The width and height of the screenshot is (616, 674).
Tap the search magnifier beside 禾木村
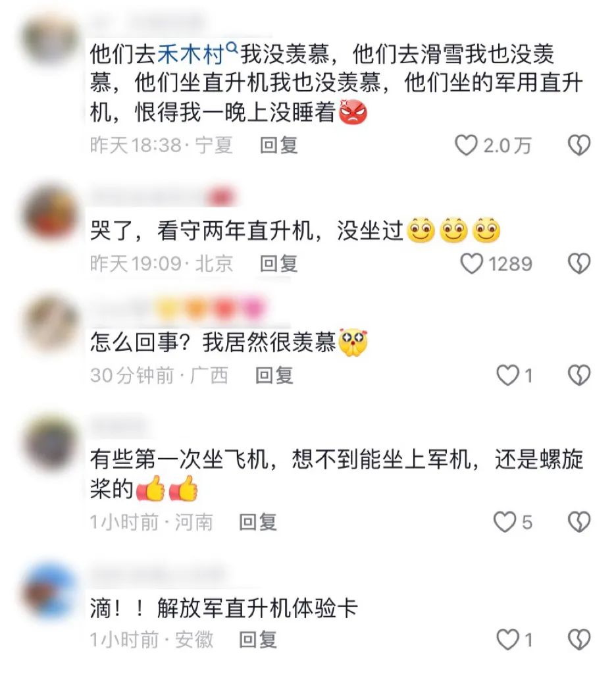coord(232,48)
